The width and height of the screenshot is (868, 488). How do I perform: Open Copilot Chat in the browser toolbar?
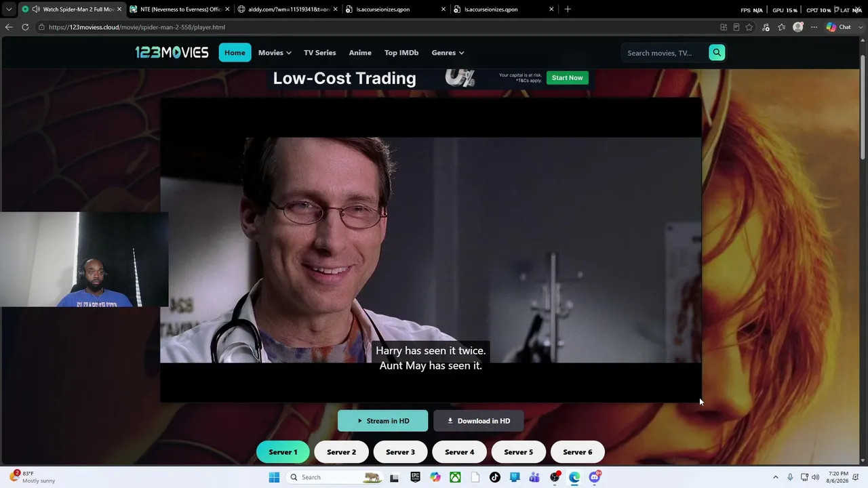(x=839, y=27)
